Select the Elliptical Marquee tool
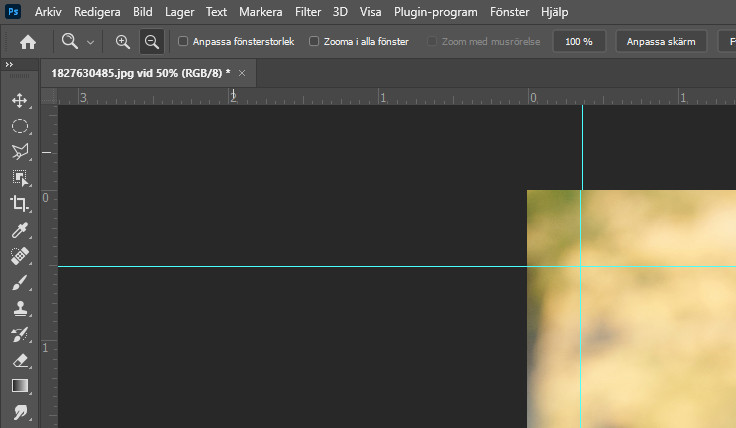This screenshot has width=736, height=428. pyautogui.click(x=20, y=126)
